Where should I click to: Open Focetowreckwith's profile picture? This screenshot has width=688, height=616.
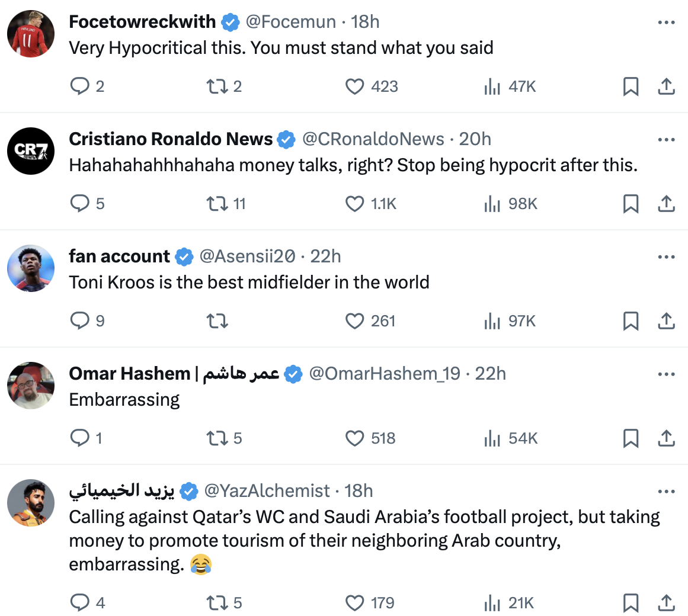31,34
